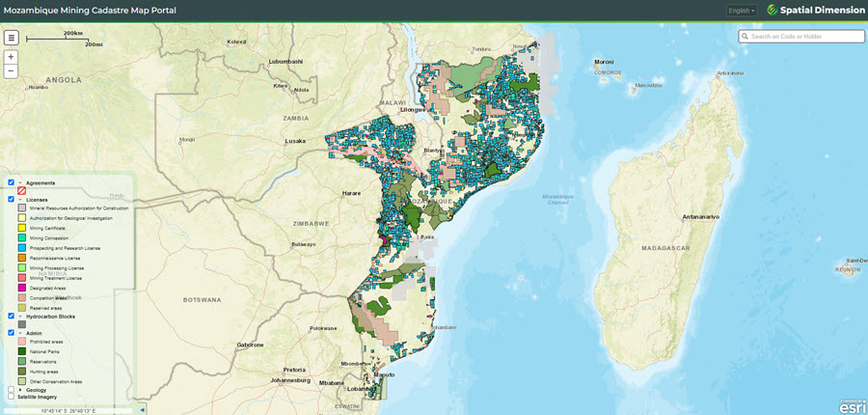Click the magenta Designated Areas swatch
This screenshot has height=415, width=868.
click(21, 288)
